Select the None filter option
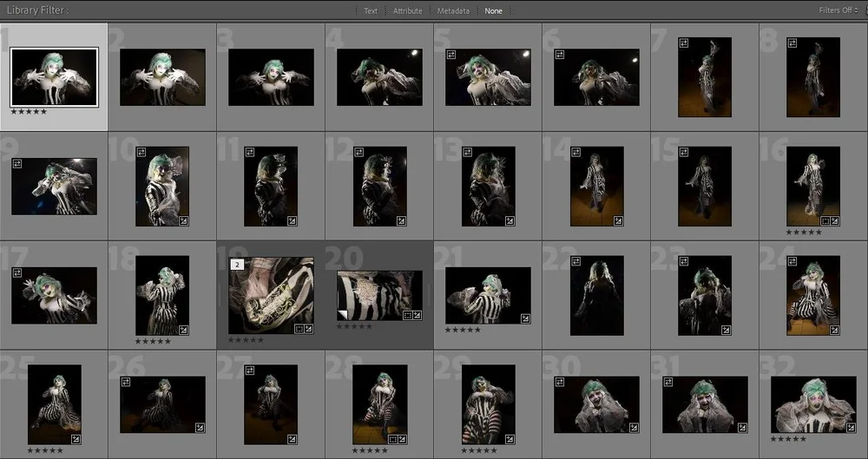Viewport: 868px width, 459px height. click(494, 10)
